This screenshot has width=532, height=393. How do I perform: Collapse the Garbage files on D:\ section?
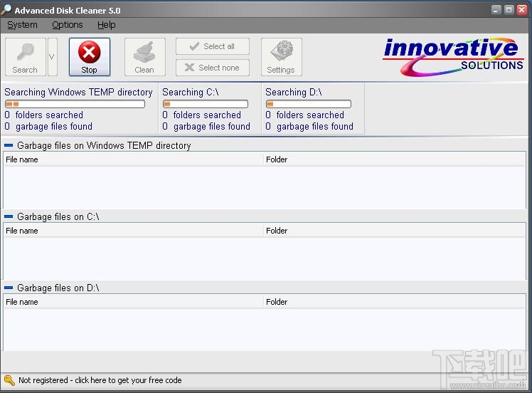9,288
